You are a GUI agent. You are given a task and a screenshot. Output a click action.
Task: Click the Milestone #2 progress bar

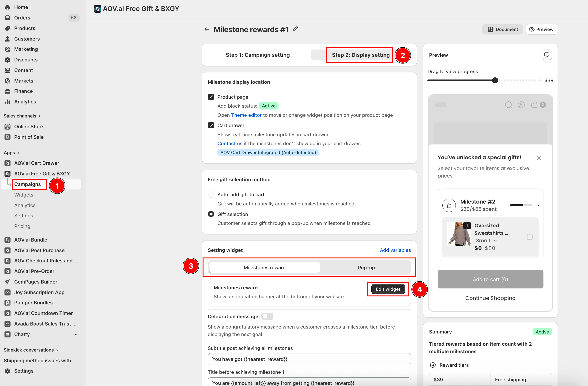tap(521, 205)
